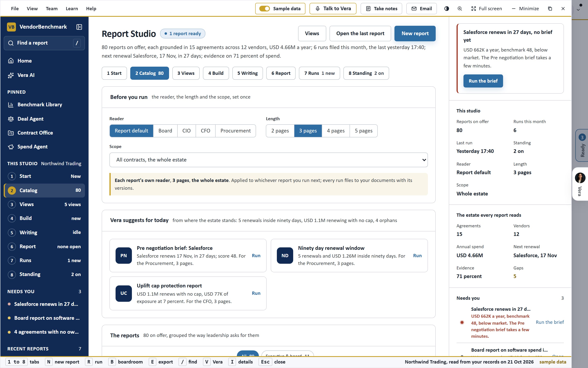Click the ND badge on Ninety day card
Screen dimensions: 588x368
tap(285, 256)
